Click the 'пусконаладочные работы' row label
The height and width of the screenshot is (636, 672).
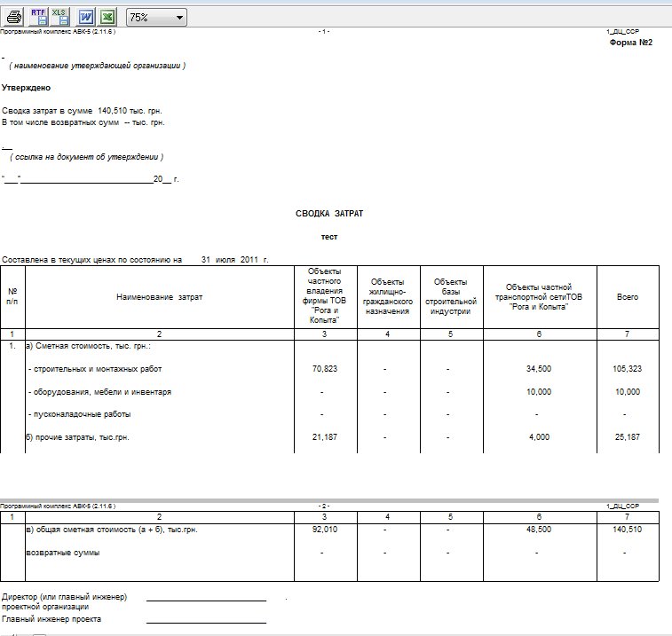pyautogui.click(x=81, y=414)
